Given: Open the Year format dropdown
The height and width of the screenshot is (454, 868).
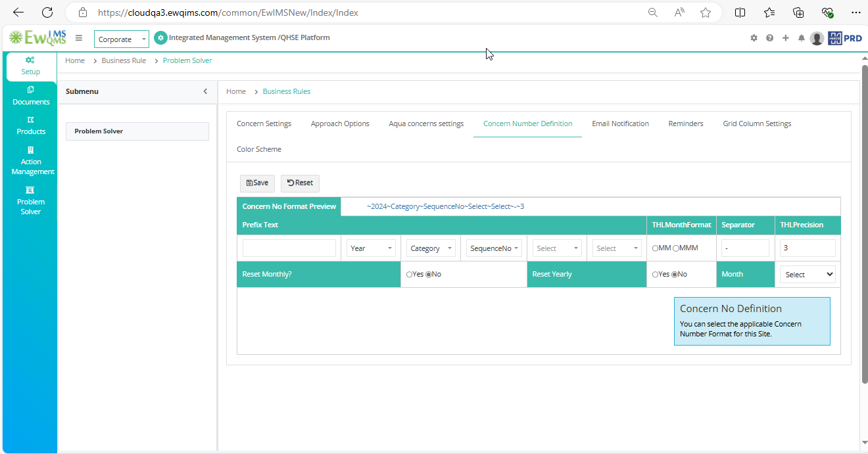Looking at the screenshot, I should [371, 248].
